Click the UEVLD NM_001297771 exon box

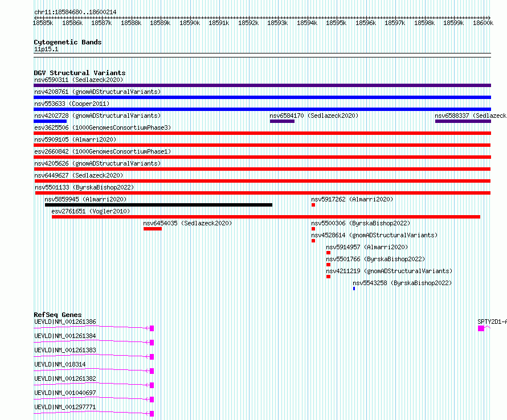tap(152, 414)
